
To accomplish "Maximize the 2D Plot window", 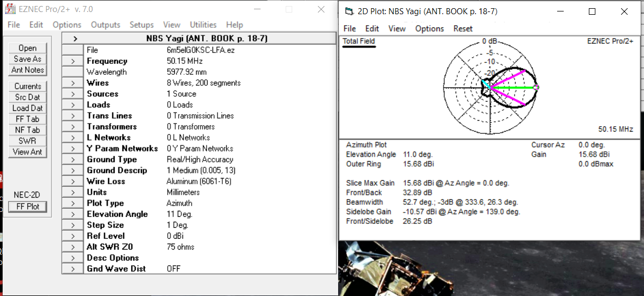I will click(x=592, y=12).
